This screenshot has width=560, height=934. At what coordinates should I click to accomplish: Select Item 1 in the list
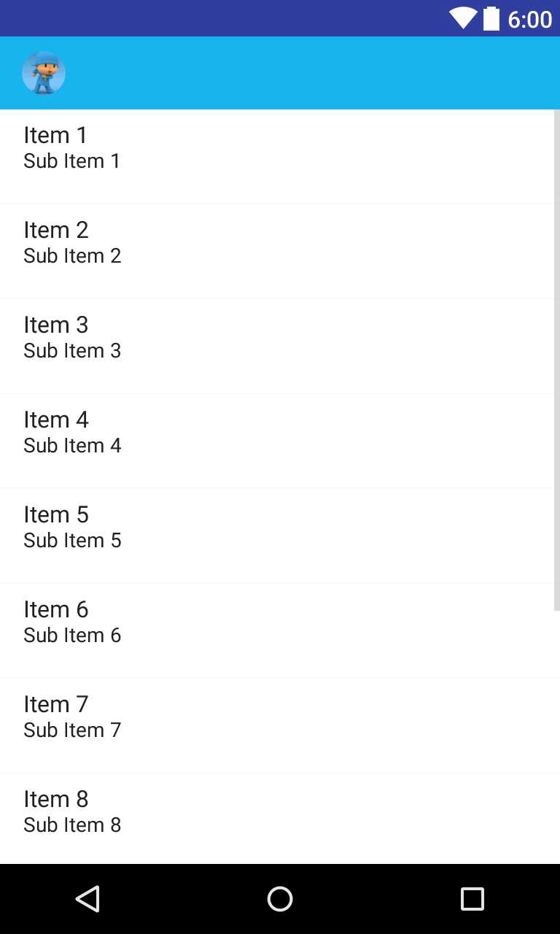coord(277,156)
